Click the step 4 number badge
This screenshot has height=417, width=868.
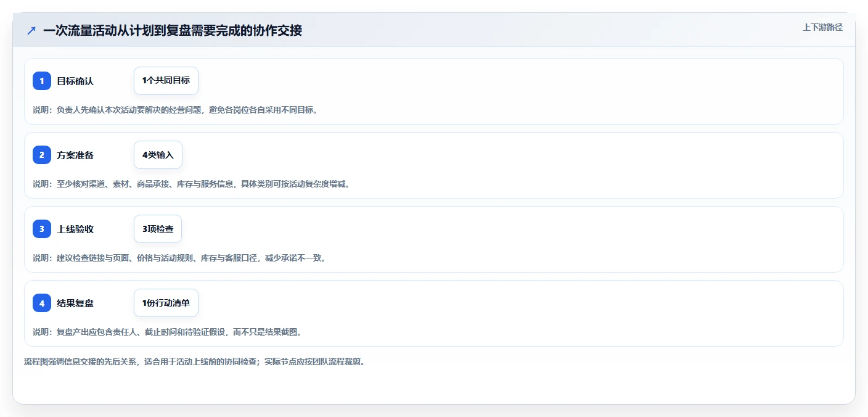tap(42, 303)
